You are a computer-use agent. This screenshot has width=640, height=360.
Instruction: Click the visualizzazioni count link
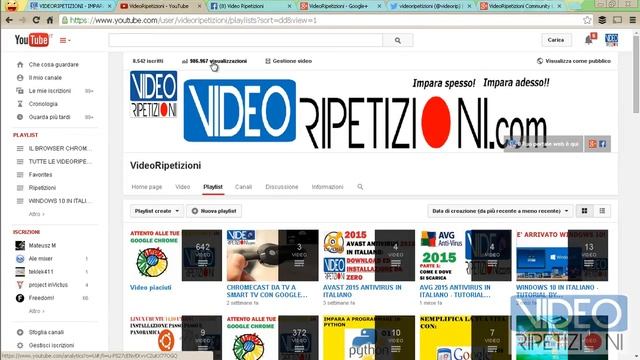(215, 61)
